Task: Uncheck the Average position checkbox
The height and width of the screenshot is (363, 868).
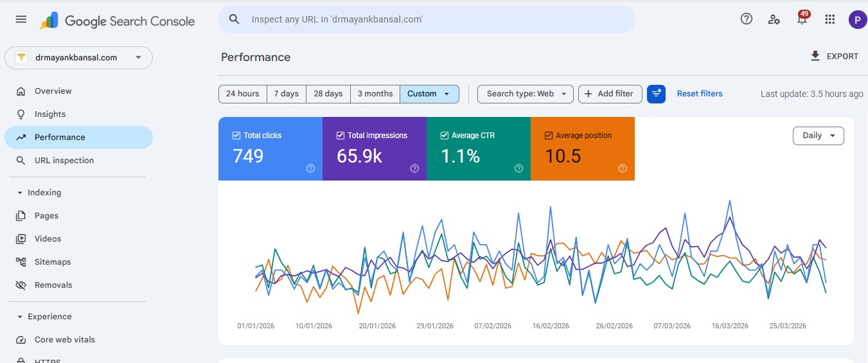Action: [549, 136]
